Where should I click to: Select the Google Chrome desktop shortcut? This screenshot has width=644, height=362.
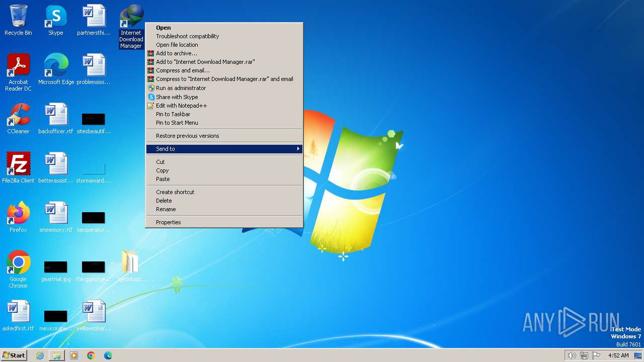click(18, 269)
